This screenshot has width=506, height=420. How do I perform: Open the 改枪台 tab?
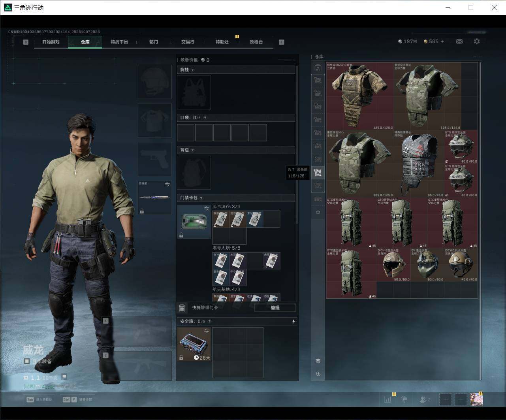coord(256,42)
